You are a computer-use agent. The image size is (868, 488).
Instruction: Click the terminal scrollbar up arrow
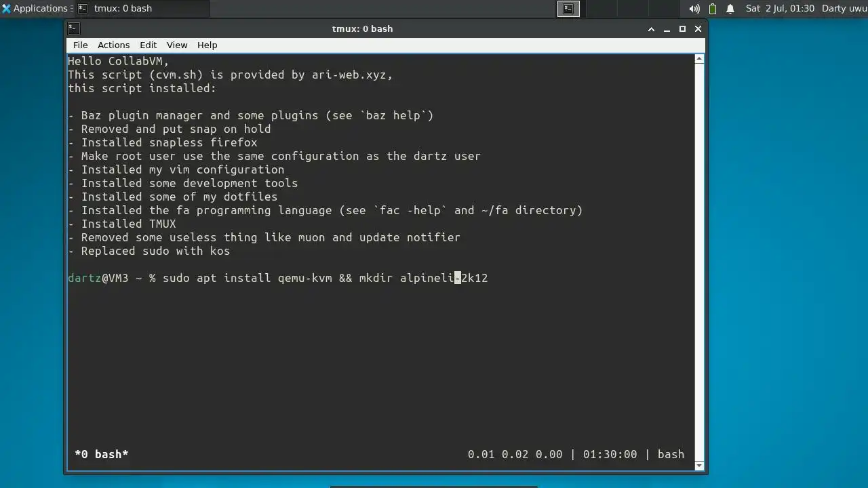tap(699, 59)
